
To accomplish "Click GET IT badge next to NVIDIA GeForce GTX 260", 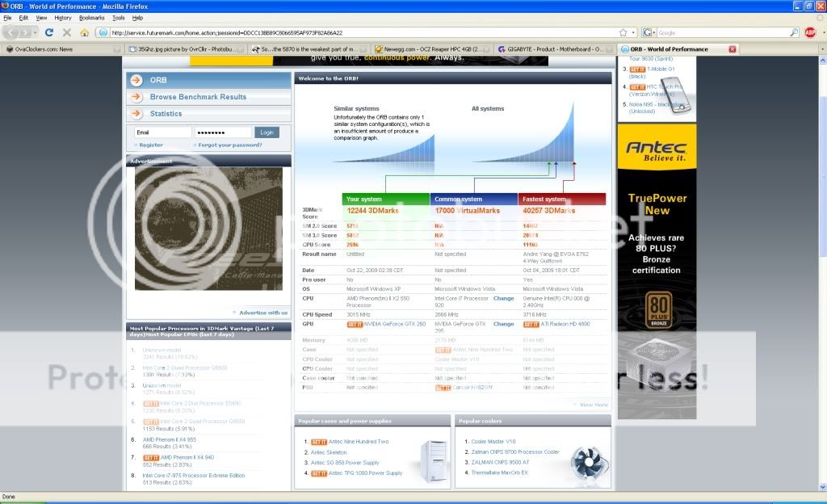I will point(355,324).
